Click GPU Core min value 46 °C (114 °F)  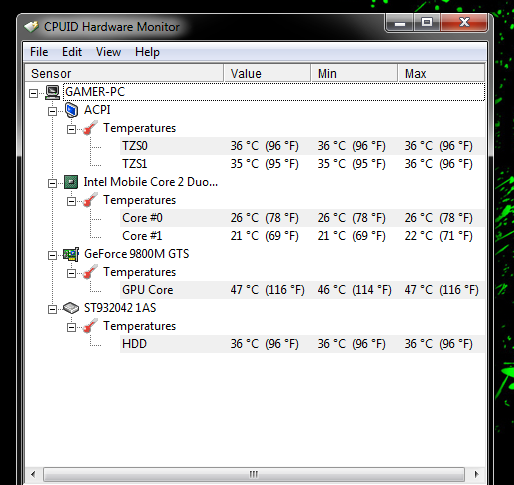(x=355, y=290)
